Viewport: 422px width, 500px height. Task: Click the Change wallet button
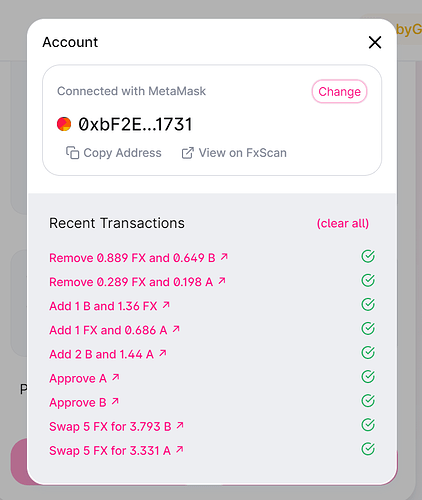pyautogui.click(x=339, y=91)
